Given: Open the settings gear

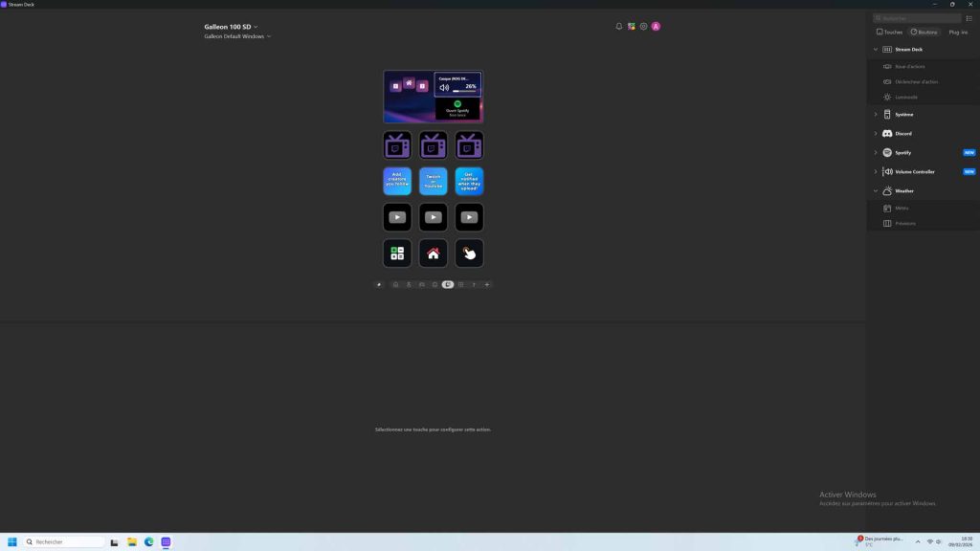Looking at the screenshot, I should (643, 26).
